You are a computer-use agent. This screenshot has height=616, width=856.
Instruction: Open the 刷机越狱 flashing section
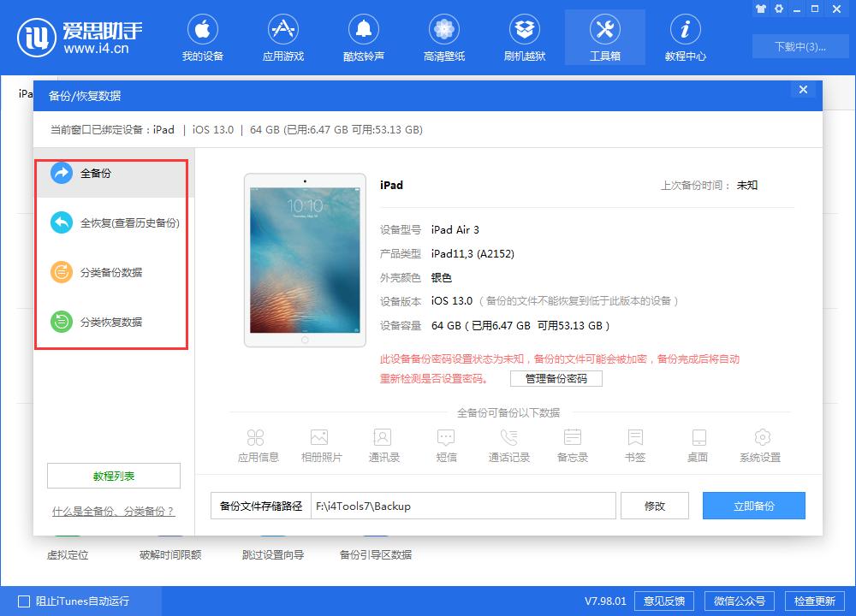pyautogui.click(x=524, y=38)
